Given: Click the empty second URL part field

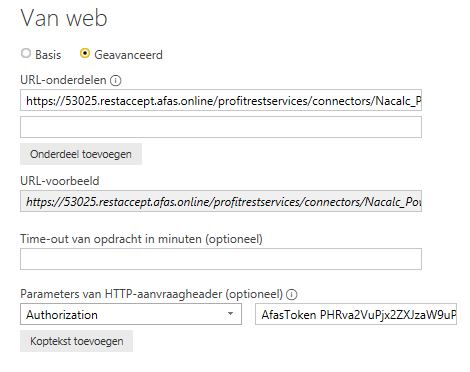Looking at the screenshot, I should 221,127.
